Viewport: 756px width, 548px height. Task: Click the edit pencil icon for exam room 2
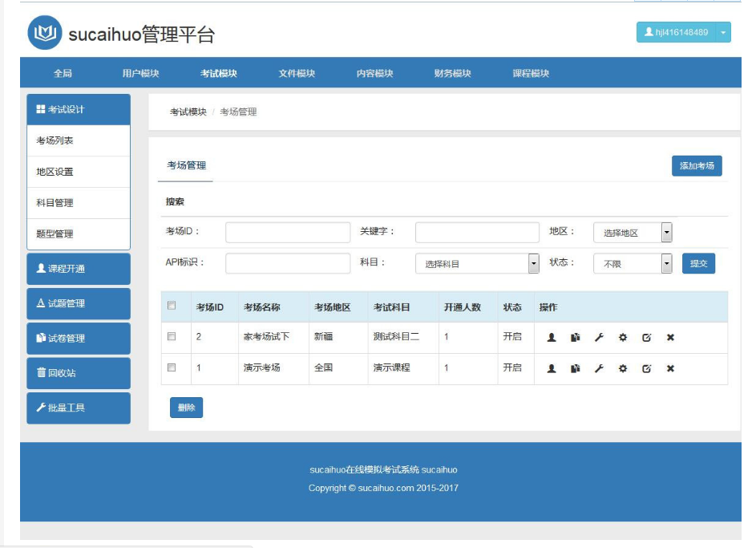[646, 337]
